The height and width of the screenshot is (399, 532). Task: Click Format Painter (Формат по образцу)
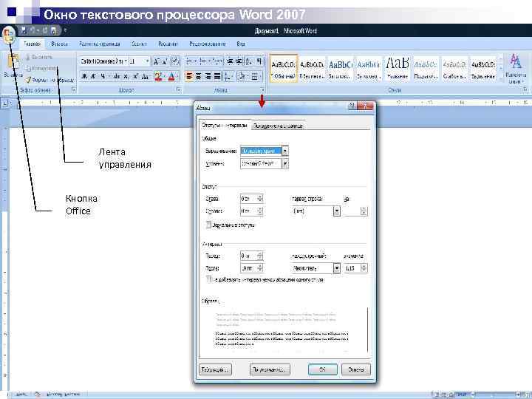click(50, 80)
